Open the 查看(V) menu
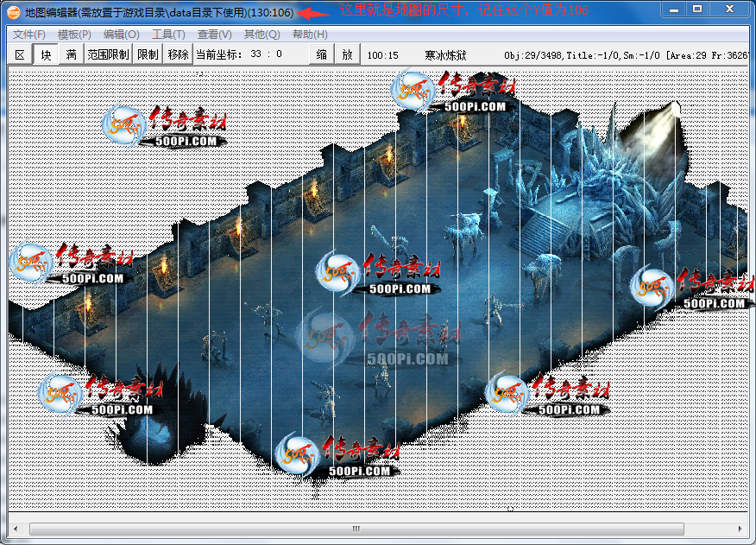Viewport: 756px width, 545px height. click(215, 35)
